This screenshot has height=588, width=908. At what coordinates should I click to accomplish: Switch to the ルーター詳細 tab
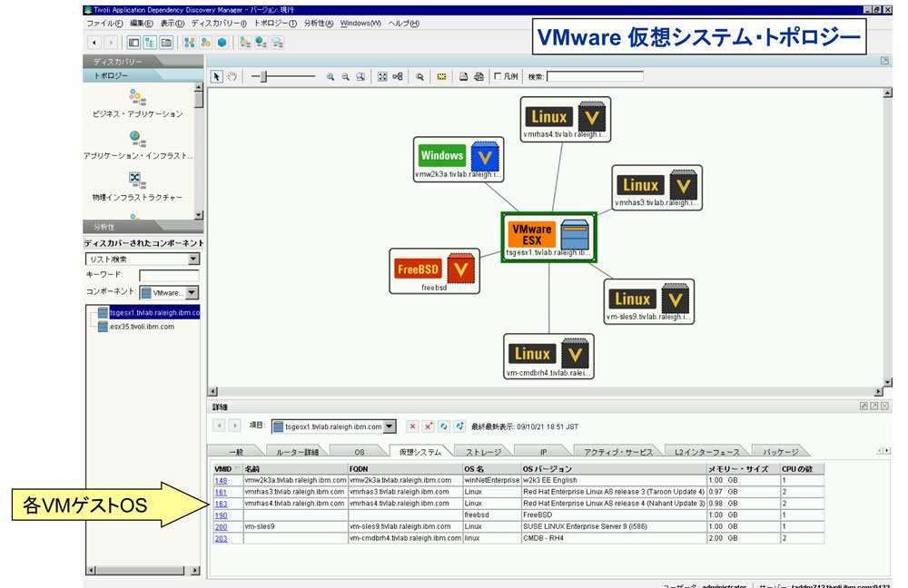(297, 452)
